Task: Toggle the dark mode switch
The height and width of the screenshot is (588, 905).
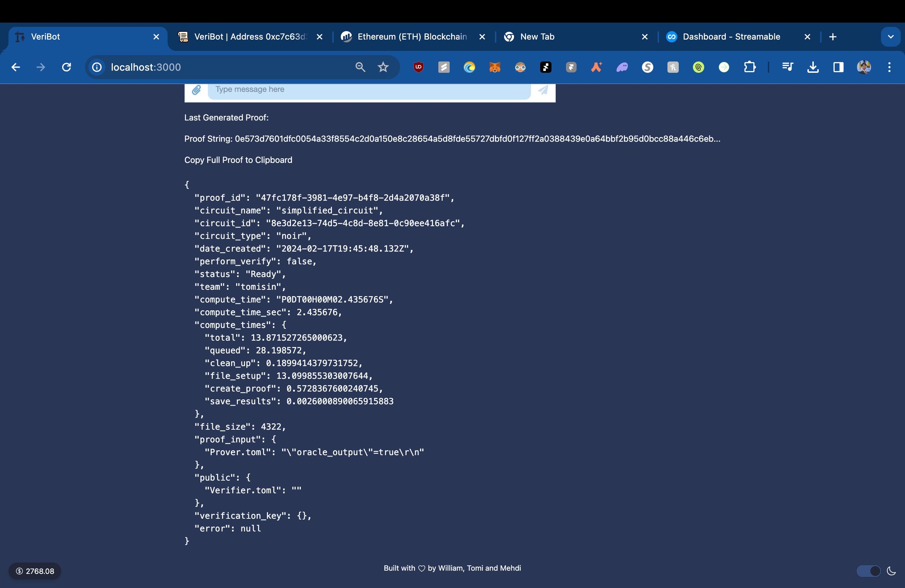Action: point(869,571)
